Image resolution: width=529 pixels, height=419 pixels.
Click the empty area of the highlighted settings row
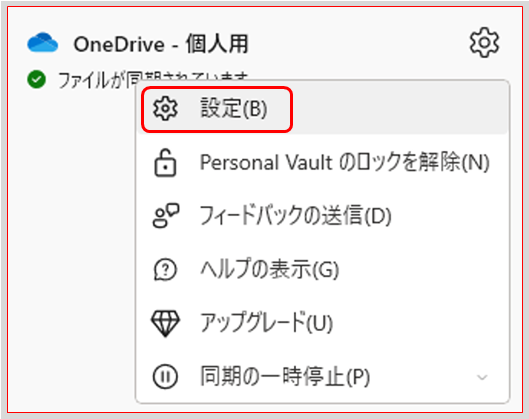(x=398, y=109)
